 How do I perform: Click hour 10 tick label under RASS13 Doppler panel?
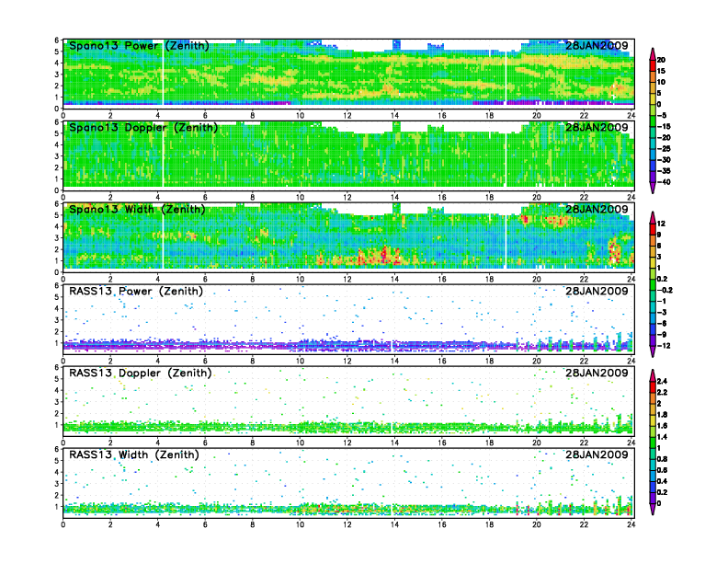[300, 442]
